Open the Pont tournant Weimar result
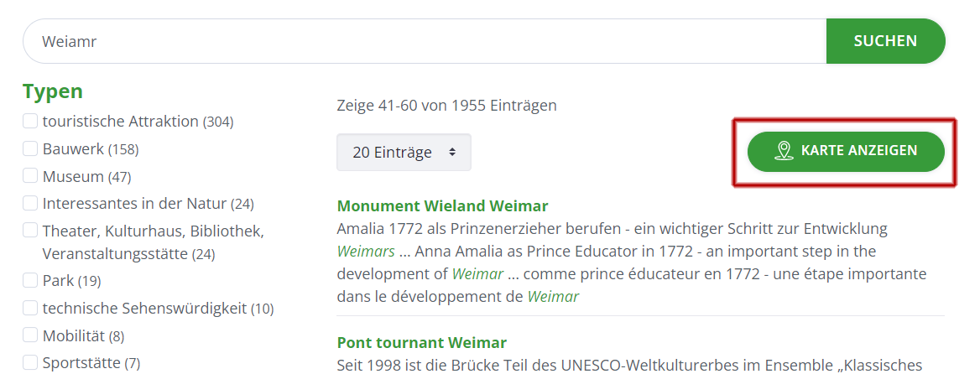This screenshot has width=980, height=374. pos(422,343)
